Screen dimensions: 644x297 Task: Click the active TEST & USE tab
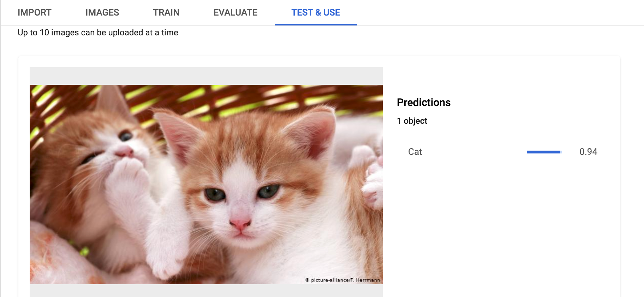click(315, 12)
